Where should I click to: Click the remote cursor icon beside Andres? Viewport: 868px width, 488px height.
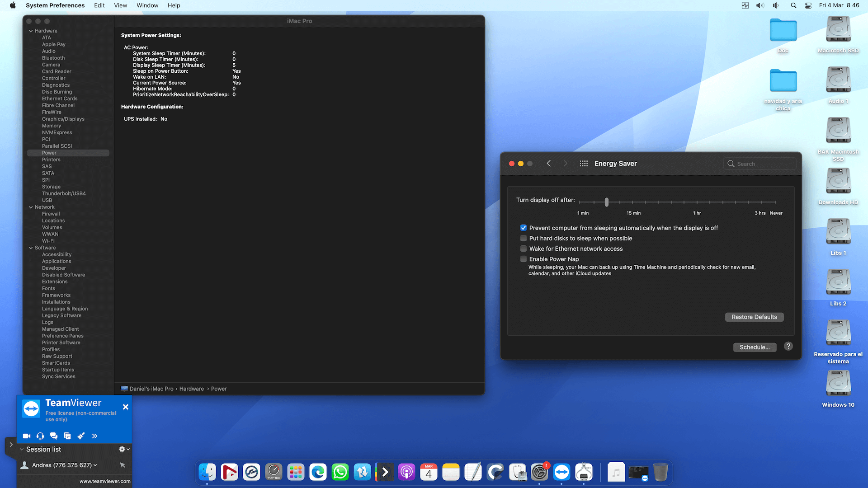pos(123,465)
